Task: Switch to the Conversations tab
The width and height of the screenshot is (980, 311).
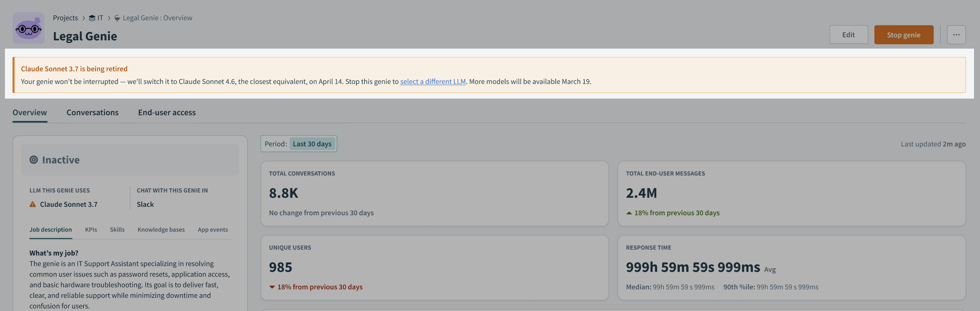Action: (92, 112)
